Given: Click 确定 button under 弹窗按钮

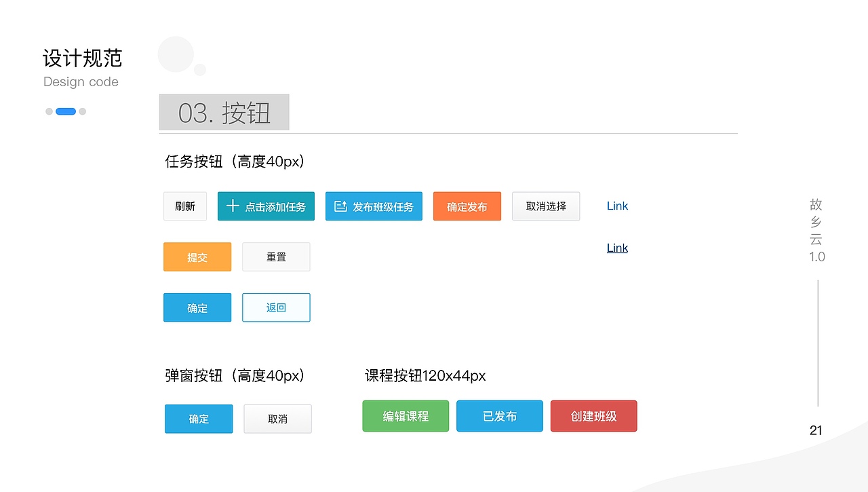Looking at the screenshot, I should click(199, 419).
